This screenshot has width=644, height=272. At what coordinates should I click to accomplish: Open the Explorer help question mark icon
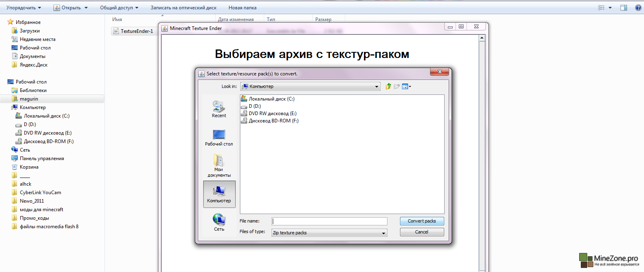click(x=638, y=8)
